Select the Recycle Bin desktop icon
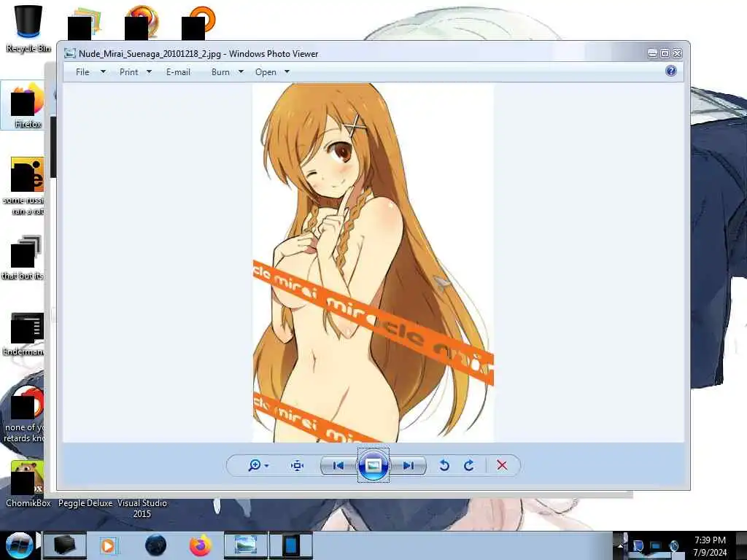 point(28,28)
